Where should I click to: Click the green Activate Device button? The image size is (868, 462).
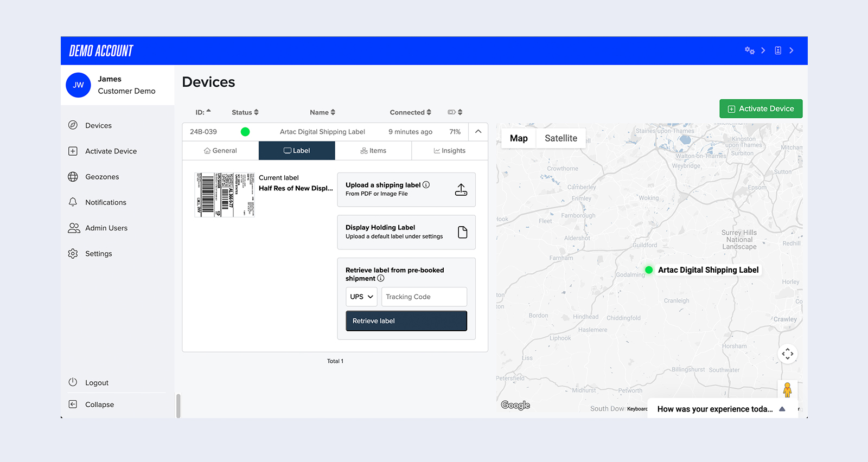click(761, 108)
